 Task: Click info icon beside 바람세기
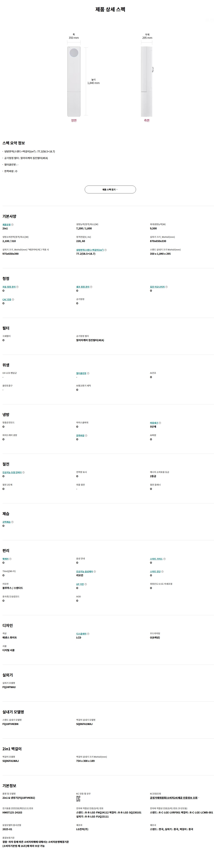[x=160, y=423]
